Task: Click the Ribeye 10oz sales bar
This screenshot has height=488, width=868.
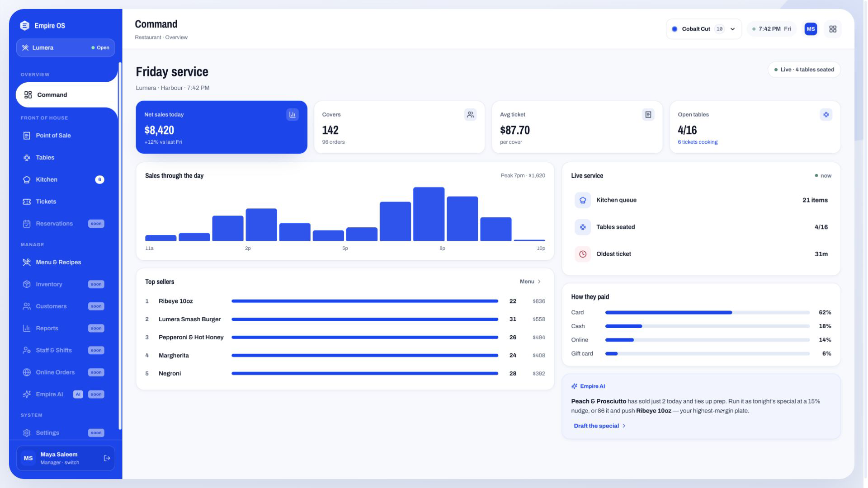Action: [x=364, y=301]
